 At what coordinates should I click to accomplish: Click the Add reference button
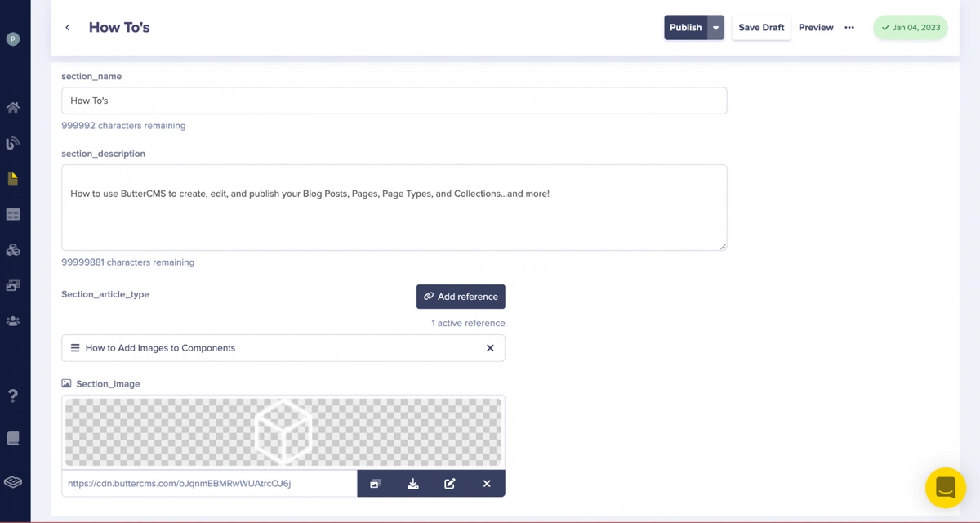click(461, 297)
